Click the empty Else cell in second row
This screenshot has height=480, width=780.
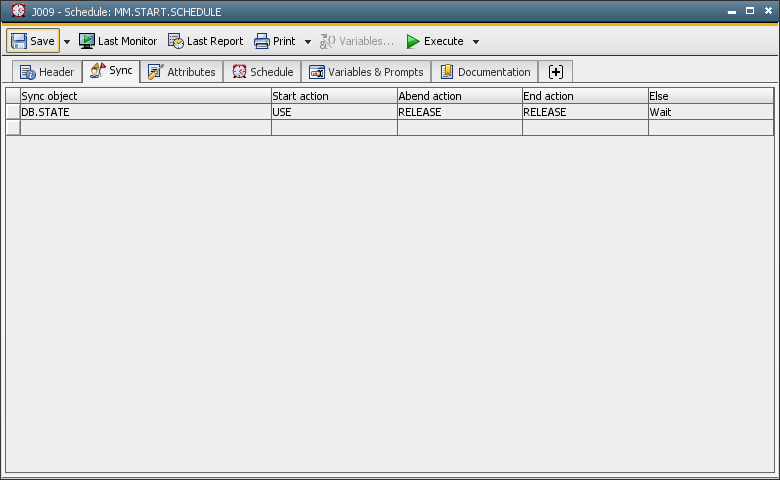pos(711,128)
